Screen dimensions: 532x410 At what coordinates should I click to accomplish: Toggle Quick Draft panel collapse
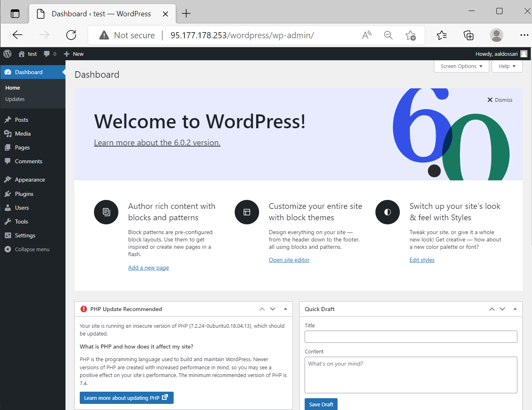click(515, 309)
